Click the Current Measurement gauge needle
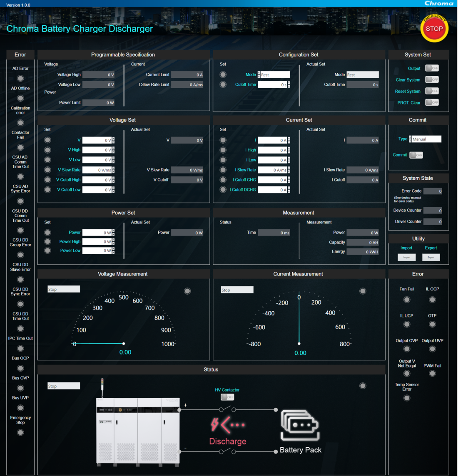This screenshot has width=458, height=476. tap(299, 319)
